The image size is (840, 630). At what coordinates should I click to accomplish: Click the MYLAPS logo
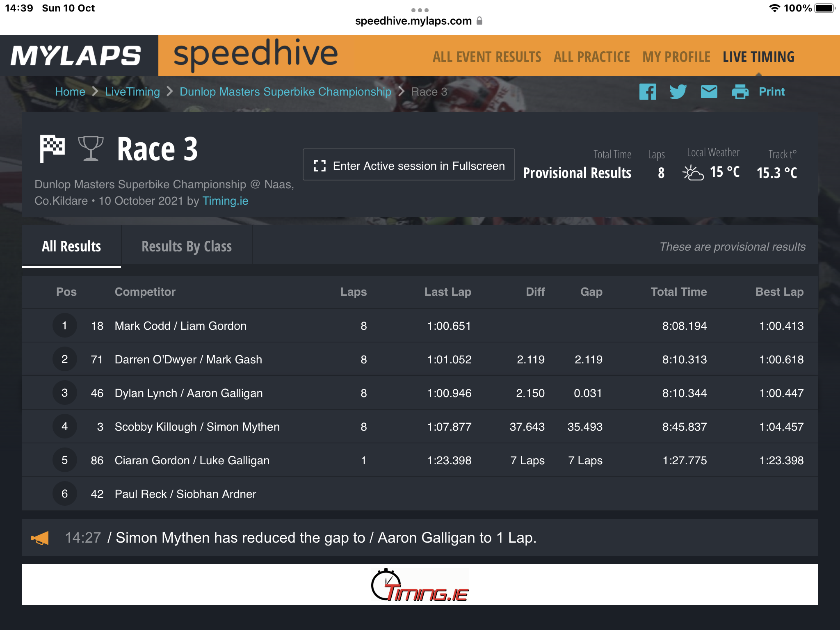pos(76,55)
